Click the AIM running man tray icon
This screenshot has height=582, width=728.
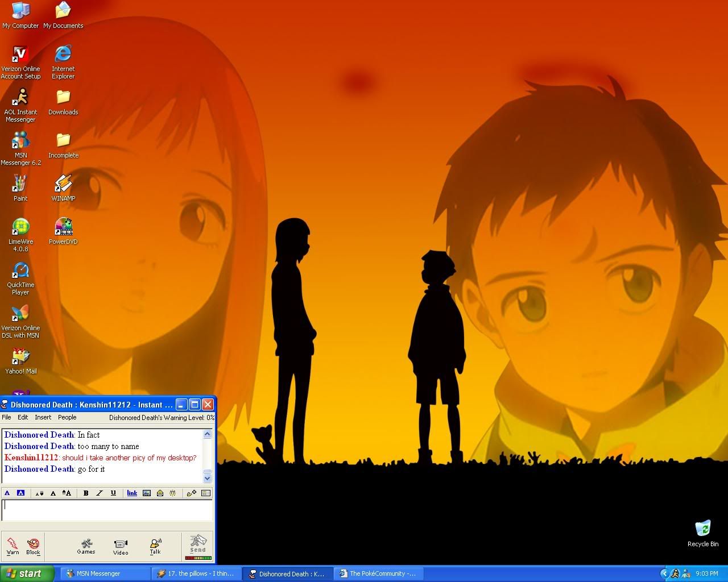coord(675,573)
